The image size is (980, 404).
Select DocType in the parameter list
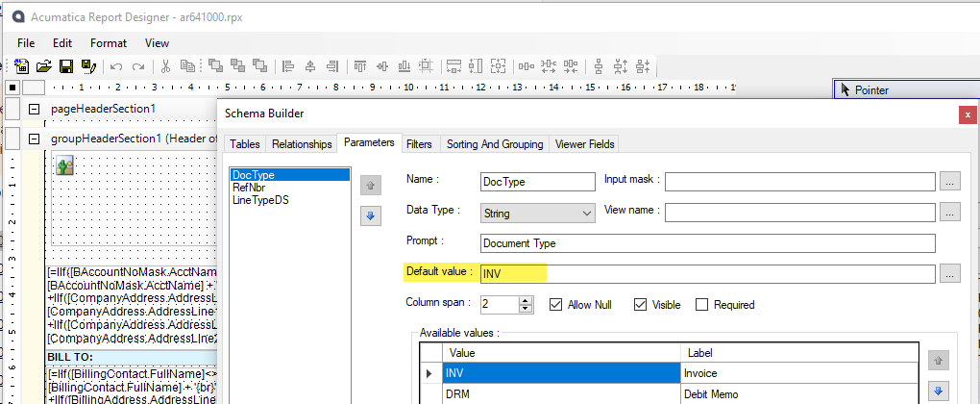click(289, 175)
